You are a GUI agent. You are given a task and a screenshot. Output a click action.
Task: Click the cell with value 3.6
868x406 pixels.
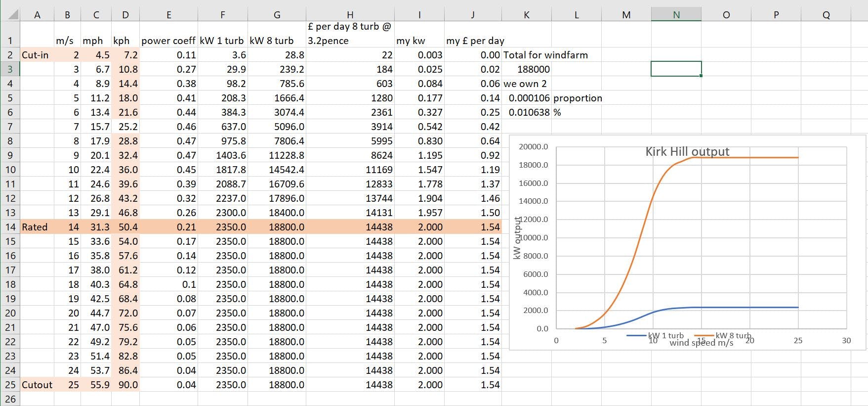(x=223, y=55)
